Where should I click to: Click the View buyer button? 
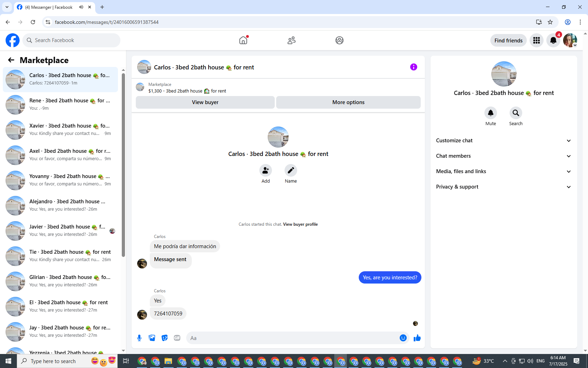(x=205, y=102)
